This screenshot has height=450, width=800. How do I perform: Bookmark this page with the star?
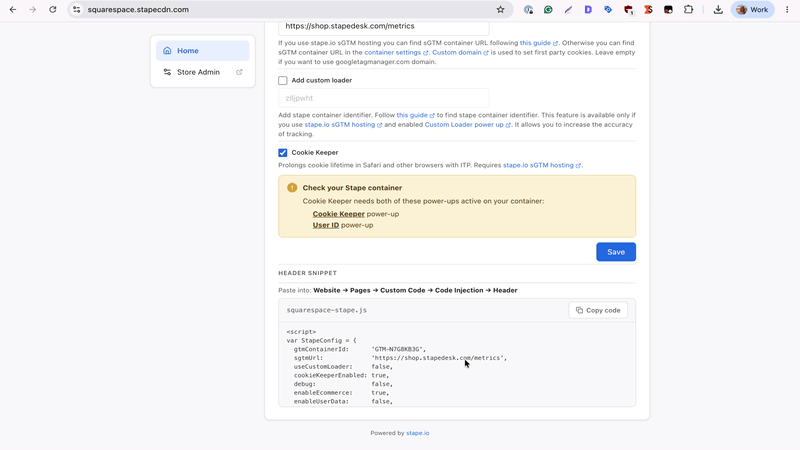pos(501,9)
